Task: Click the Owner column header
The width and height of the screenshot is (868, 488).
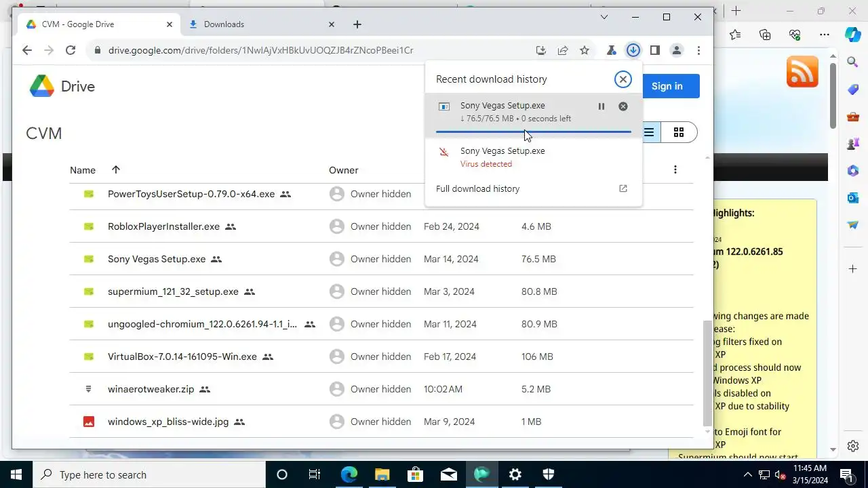Action: pos(343,170)
